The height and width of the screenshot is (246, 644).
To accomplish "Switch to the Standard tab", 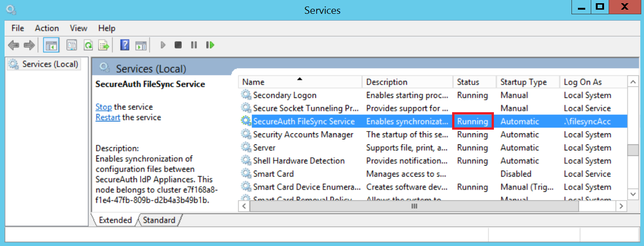I will [159, 220].
